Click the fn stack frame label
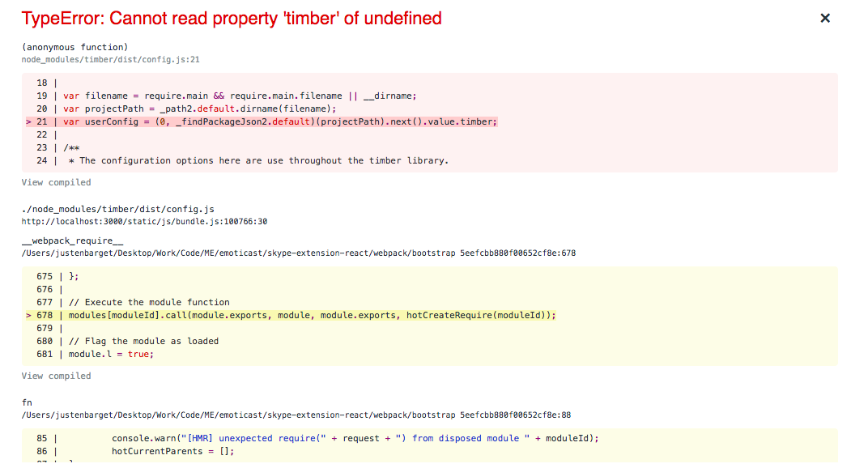 pyautogui.click(x=25, y=402)
